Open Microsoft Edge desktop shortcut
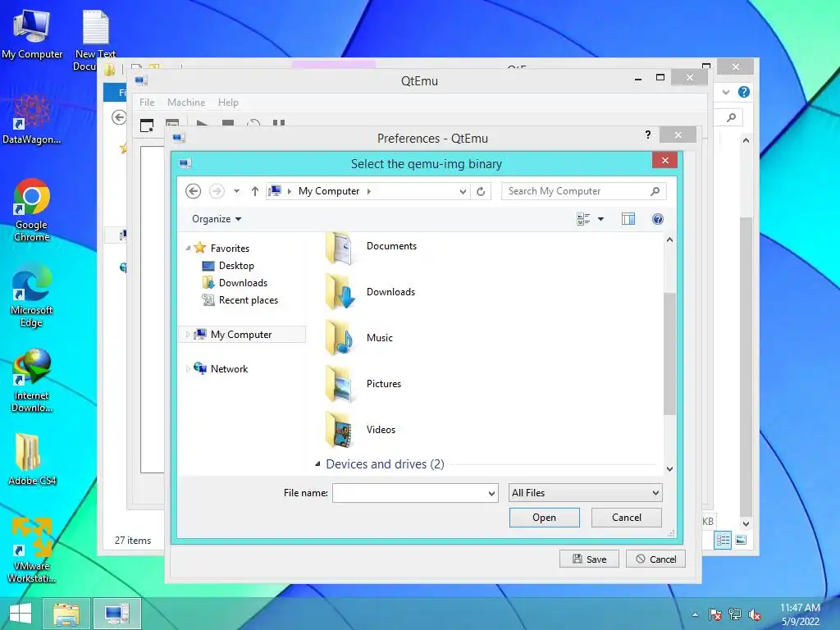The width and height of the screenshot is (840, 630). coord(32,295)
